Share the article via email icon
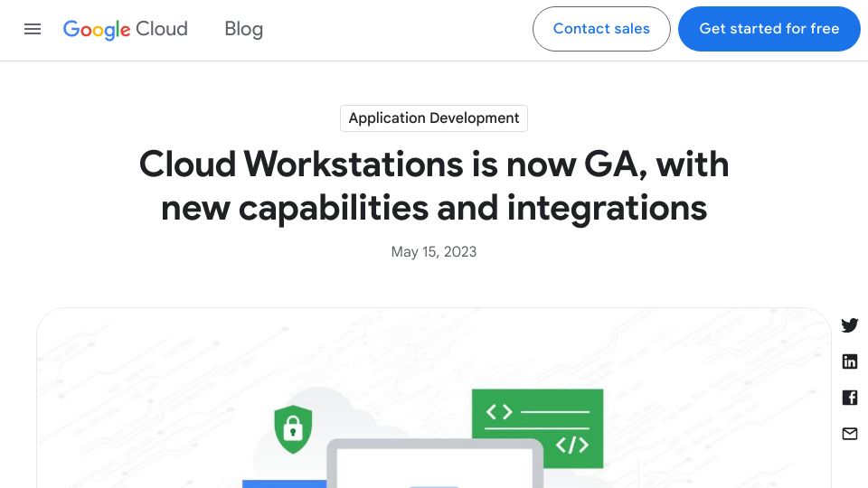Screen dimensions: 868x488 (x=850, y=434)
